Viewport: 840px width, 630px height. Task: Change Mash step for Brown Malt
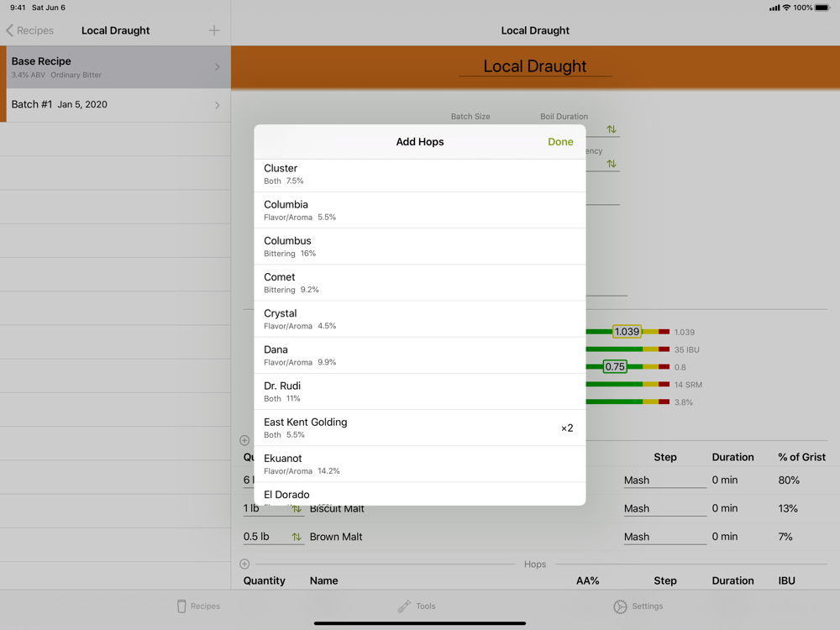[664, 537]
